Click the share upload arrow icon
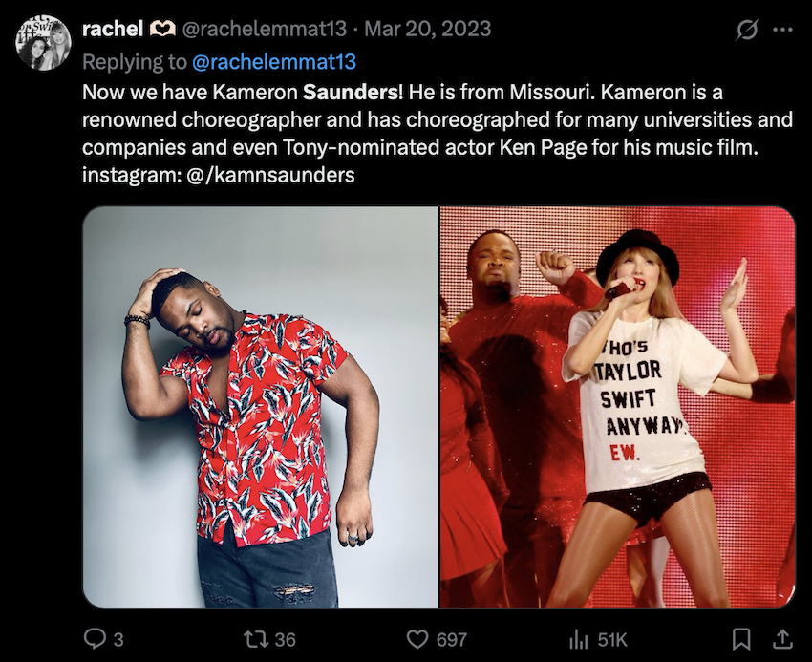Screen dimensions: 812x662 [780, 639]
